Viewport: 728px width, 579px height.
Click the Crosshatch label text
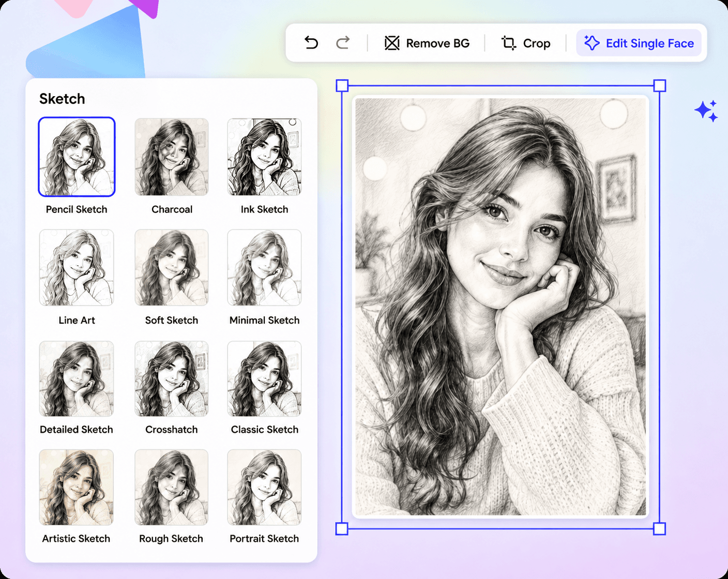point(172,430)
